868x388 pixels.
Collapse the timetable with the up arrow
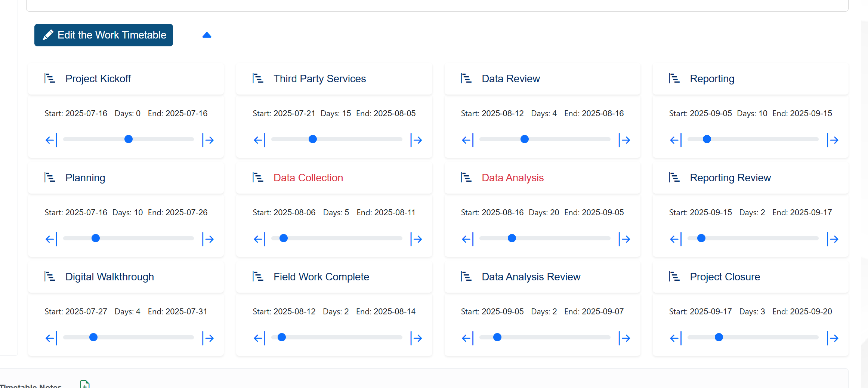pyautogui.click(x=207, y=35)
